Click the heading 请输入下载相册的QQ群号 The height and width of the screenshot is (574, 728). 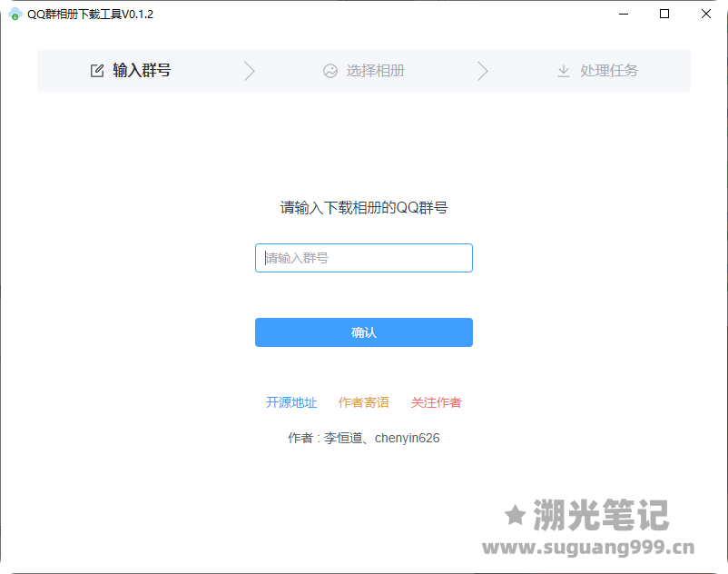tap(364, 208)
